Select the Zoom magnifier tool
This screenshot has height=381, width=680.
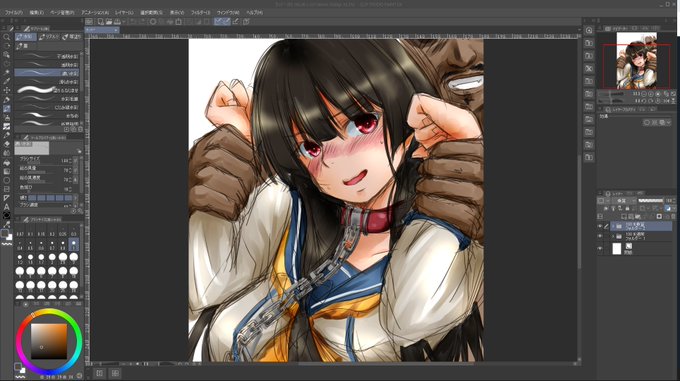[7, 37]
